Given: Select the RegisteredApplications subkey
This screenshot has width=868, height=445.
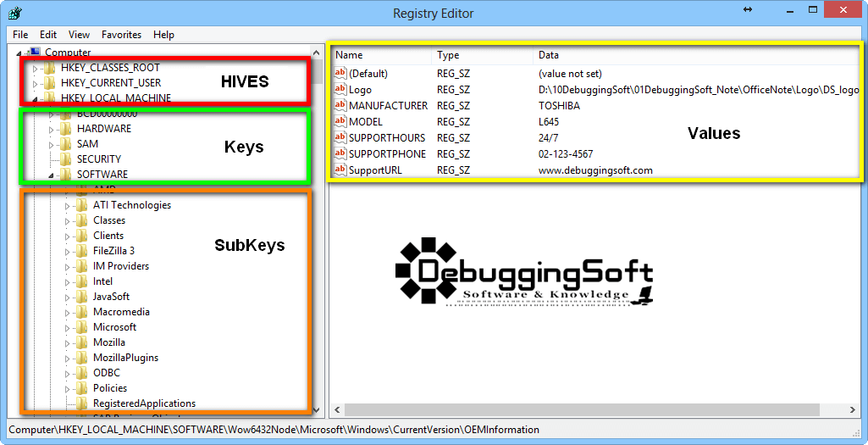Looking at the screenshot, I should click(x=144, y=403).
